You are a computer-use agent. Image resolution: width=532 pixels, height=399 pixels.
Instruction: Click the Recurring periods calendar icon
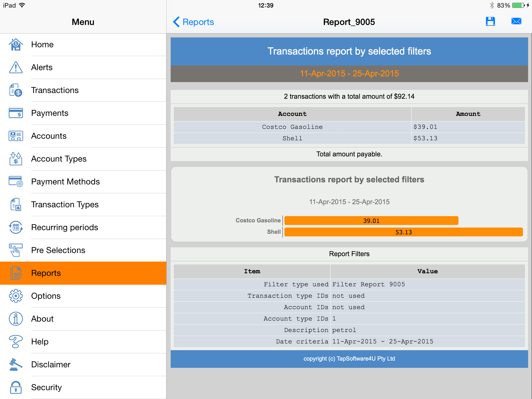coord(16,227)
